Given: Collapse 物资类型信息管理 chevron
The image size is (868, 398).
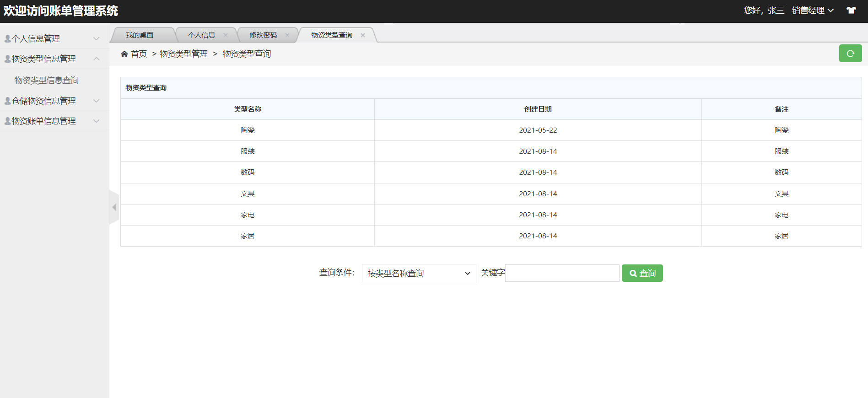Looking at the screenshot, I should (x=97, y=59).
